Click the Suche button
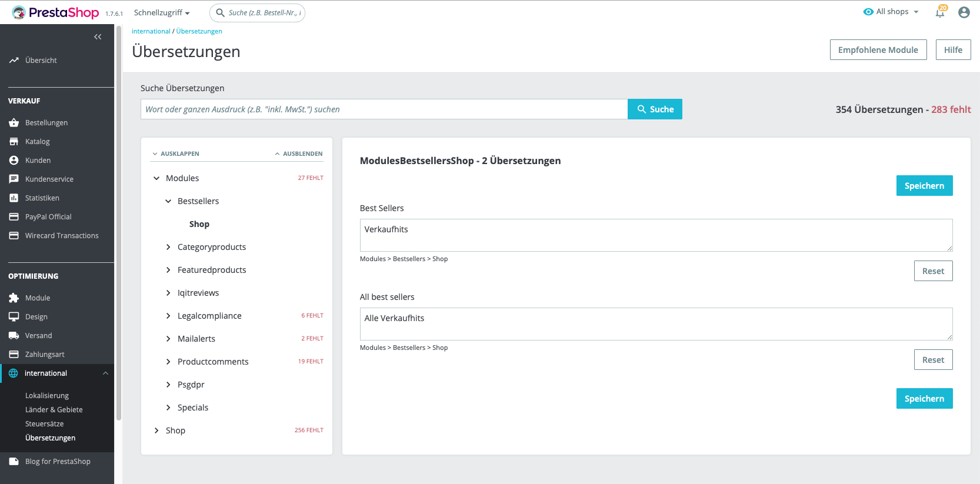The width and height of the screenshot is (980, 484). (655, 109)
